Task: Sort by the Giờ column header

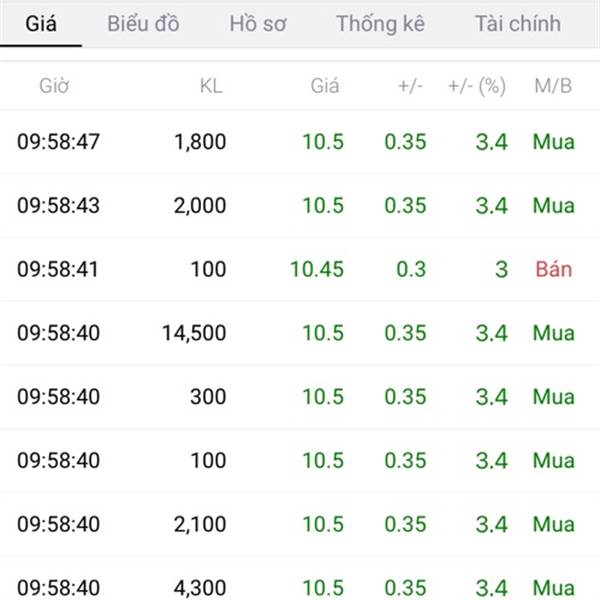Action: [54, 86]
